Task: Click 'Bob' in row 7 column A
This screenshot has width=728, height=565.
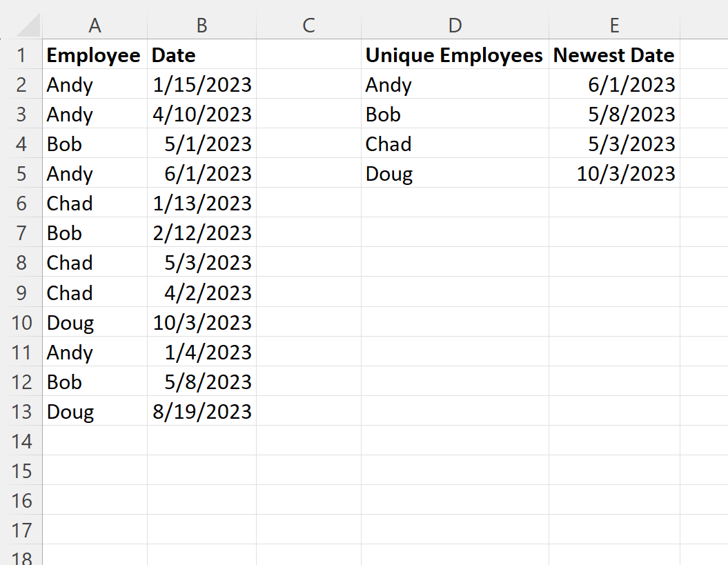Action: point(95,233)
